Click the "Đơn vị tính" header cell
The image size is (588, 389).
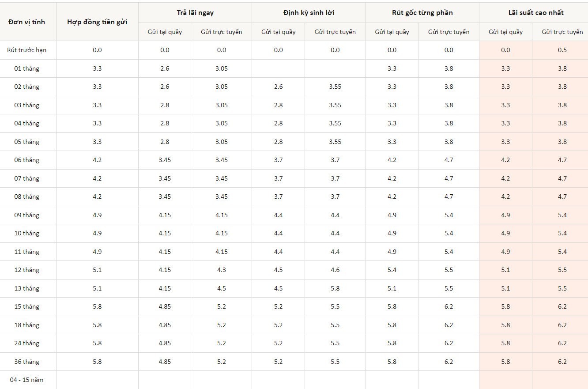tap(26, 22)
